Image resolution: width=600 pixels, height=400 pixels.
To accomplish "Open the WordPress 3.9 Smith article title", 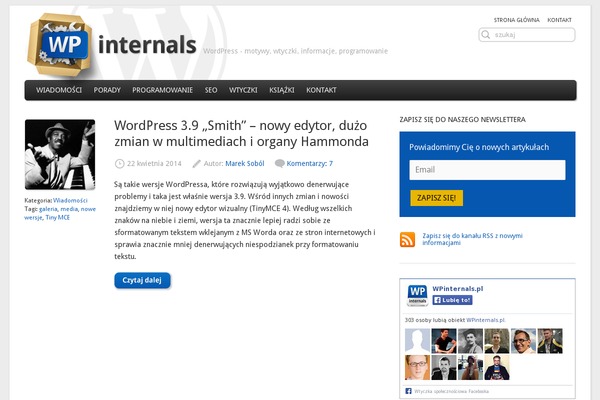I will point(241,134).
